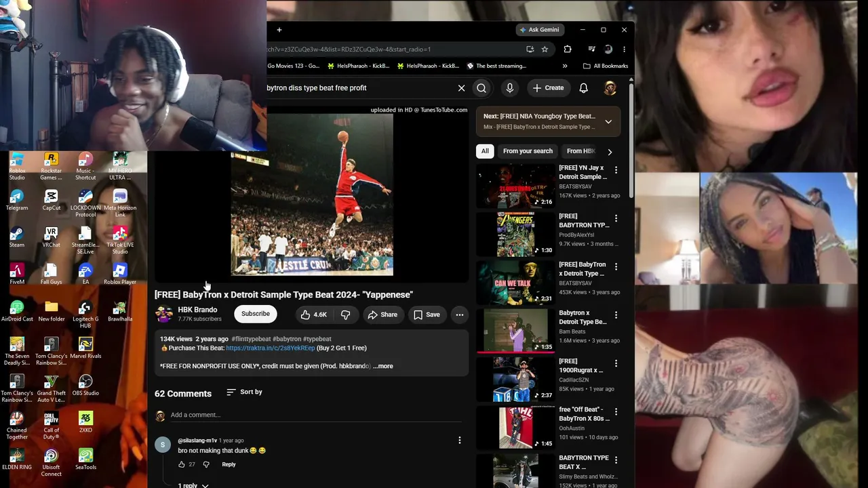This screenshot has height=488, width=868.
Task: Click the YouTube search magnifier button
Action: click(481, 88)
